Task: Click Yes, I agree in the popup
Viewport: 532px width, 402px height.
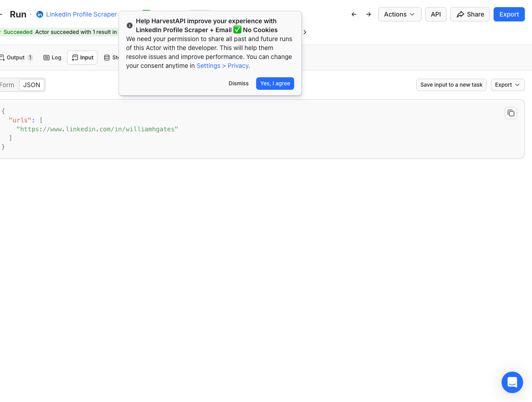Action: click(275, 84)
